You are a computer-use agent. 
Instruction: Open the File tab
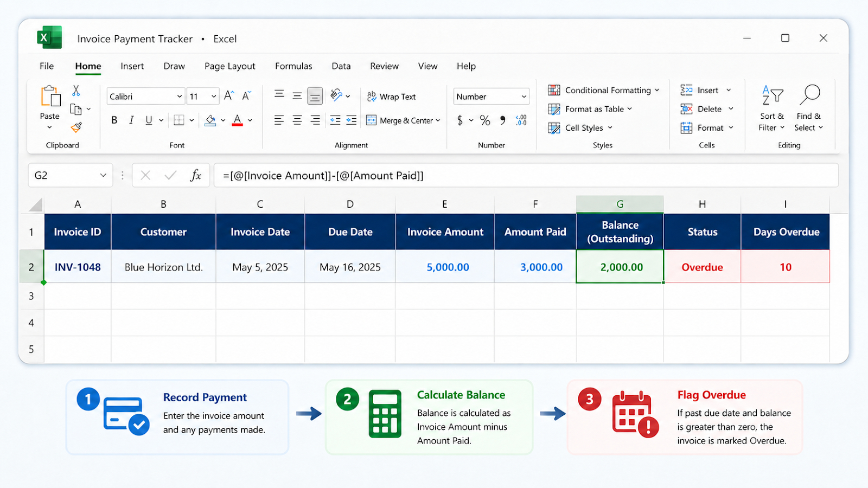coord(47,66)
